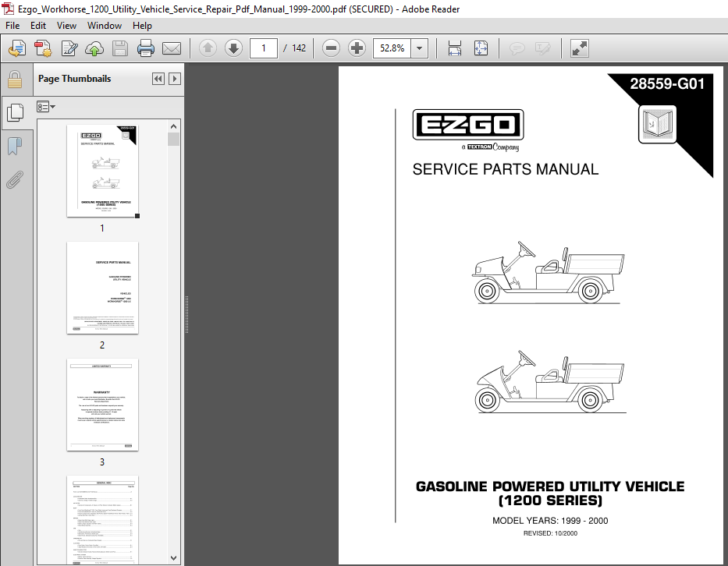Go to next page with down arrow
This screenshot has height=566, width=728.
click(233, 48)
